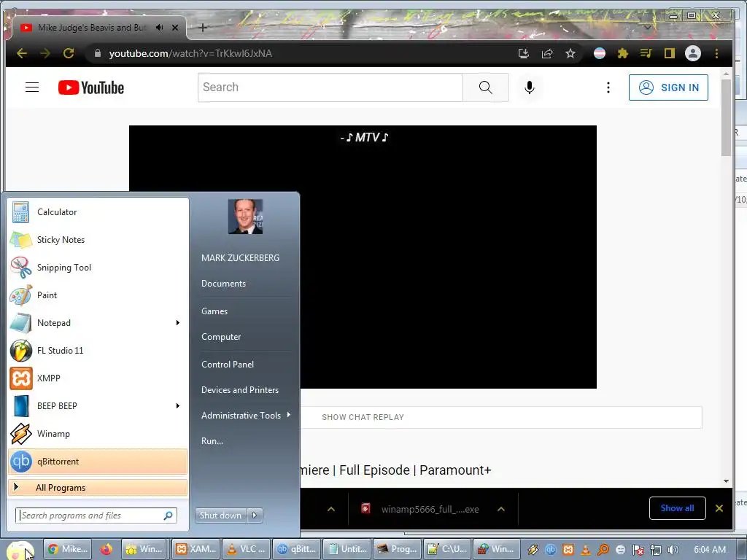The height and width of the screenshot is (560, 747).
Task: Click the volume speaker tray icon
Action: [673, 550]
